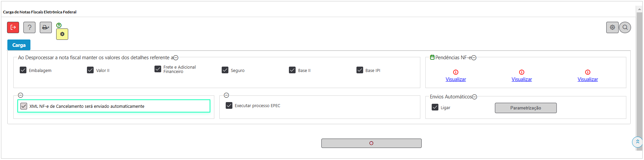The height and width of the screenshot is (160, 644).
Task: Collapse the Envios Automáticos group
Action: click(x=474, y=97)
